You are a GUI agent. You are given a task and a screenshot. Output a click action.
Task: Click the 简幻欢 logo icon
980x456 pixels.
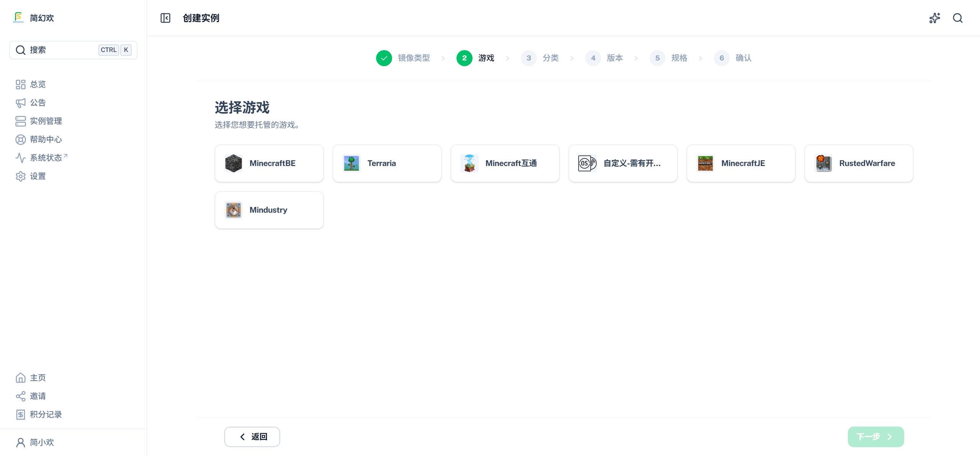(x=18, y=18)
